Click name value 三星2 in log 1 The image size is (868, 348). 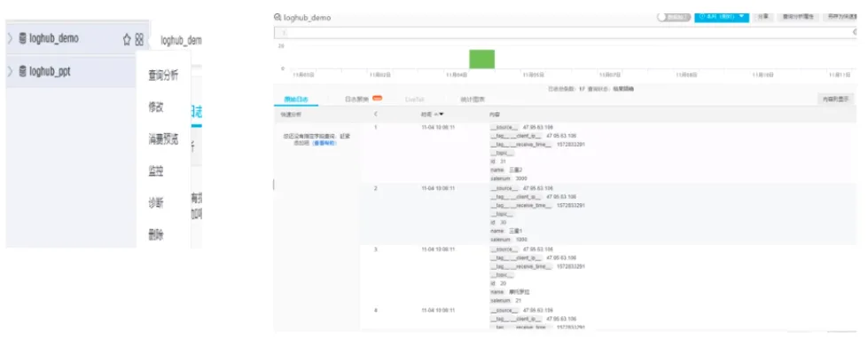(x=516, y=170)
